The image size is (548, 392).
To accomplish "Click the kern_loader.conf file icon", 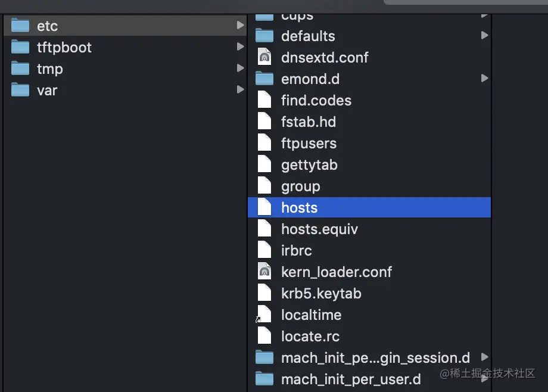I will pos(264,271).
